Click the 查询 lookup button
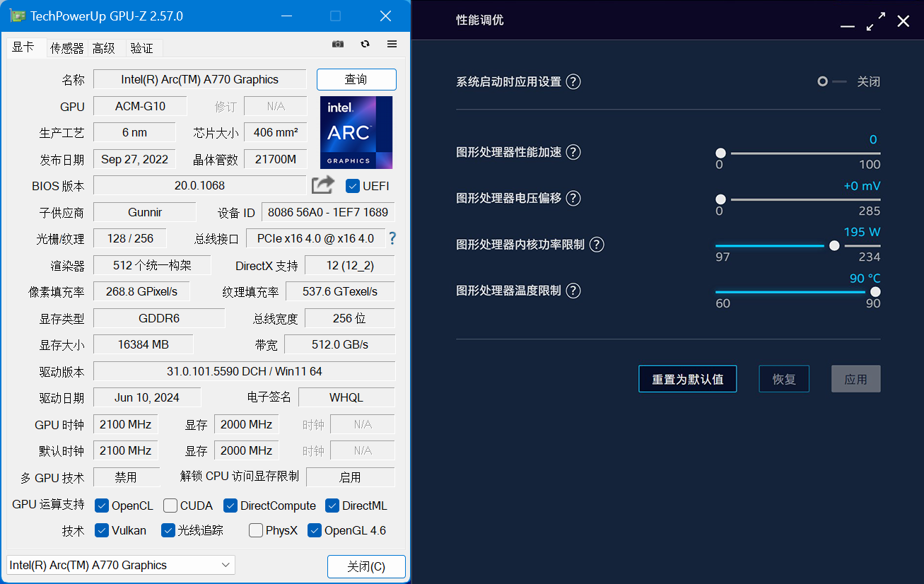This screenshot has height=584, width=924. tap(356, 79)
